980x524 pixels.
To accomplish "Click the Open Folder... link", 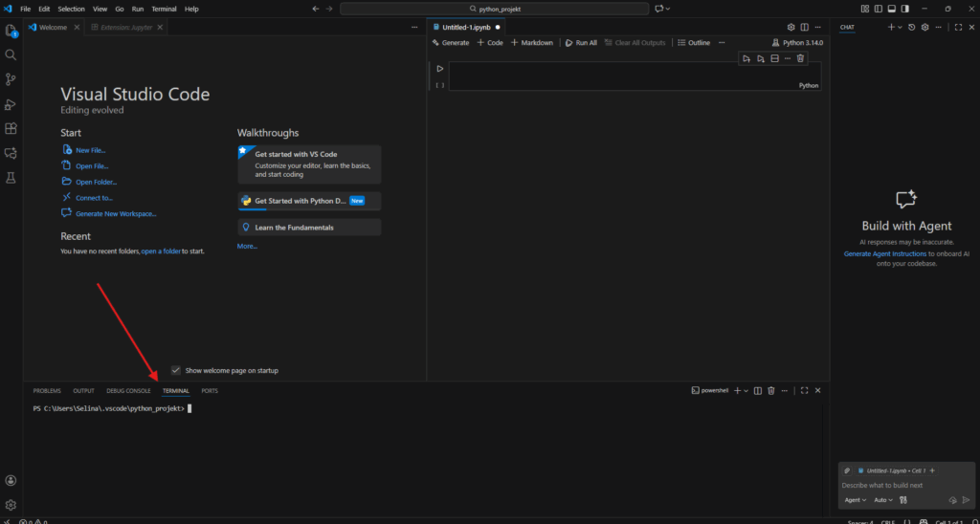I will coord(96,182).
